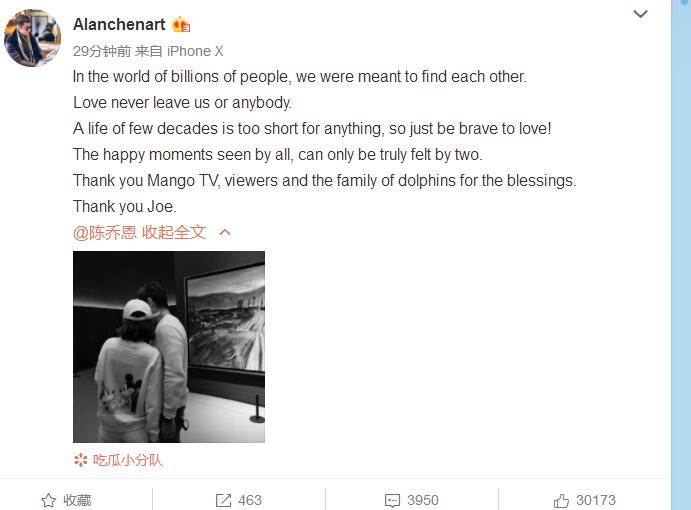Enlarge the black-and-white couple photo
The height and width of the screenshot is (510, 691).
point(169,347)
